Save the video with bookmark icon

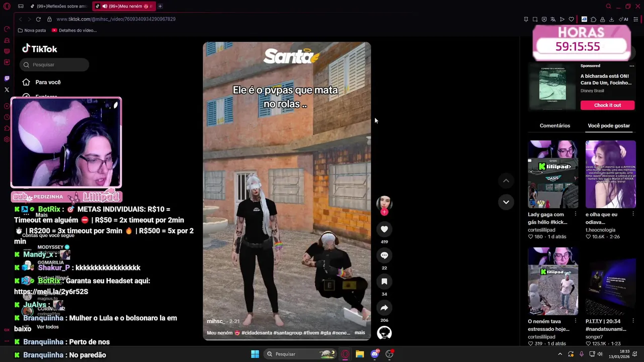click(384, 282)
